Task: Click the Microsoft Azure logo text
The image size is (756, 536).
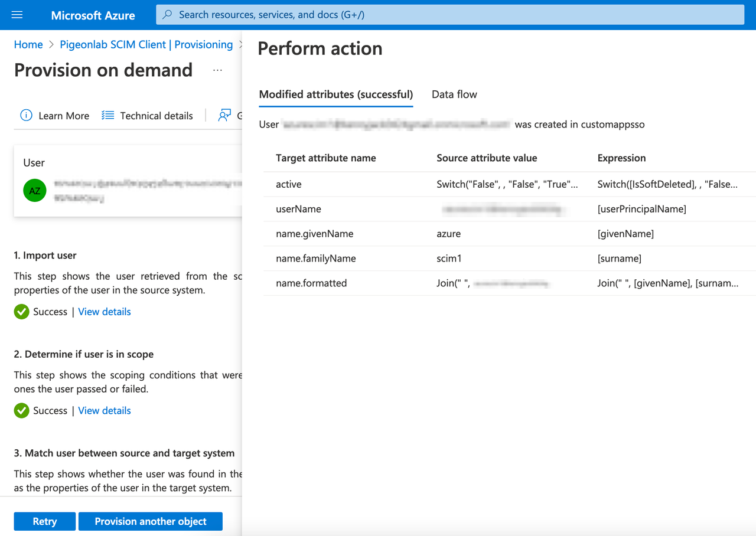Action: point(93,15)
